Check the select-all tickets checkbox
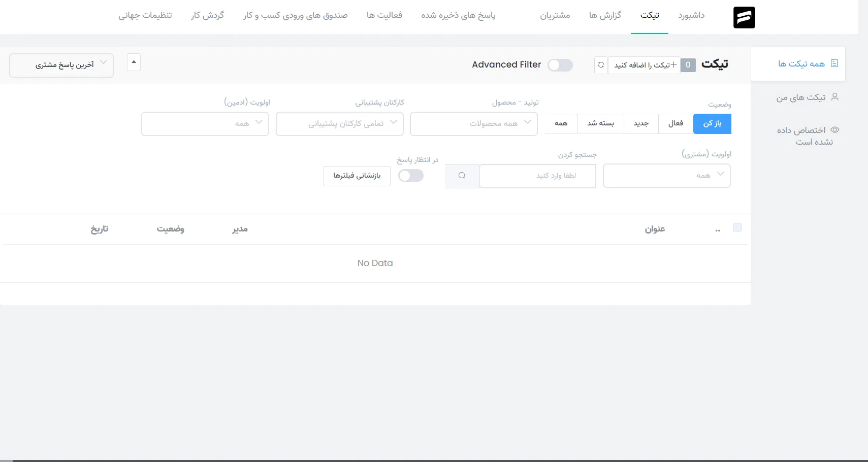The width and height of the screenshot is (868, 462). [x=737, y=227]
